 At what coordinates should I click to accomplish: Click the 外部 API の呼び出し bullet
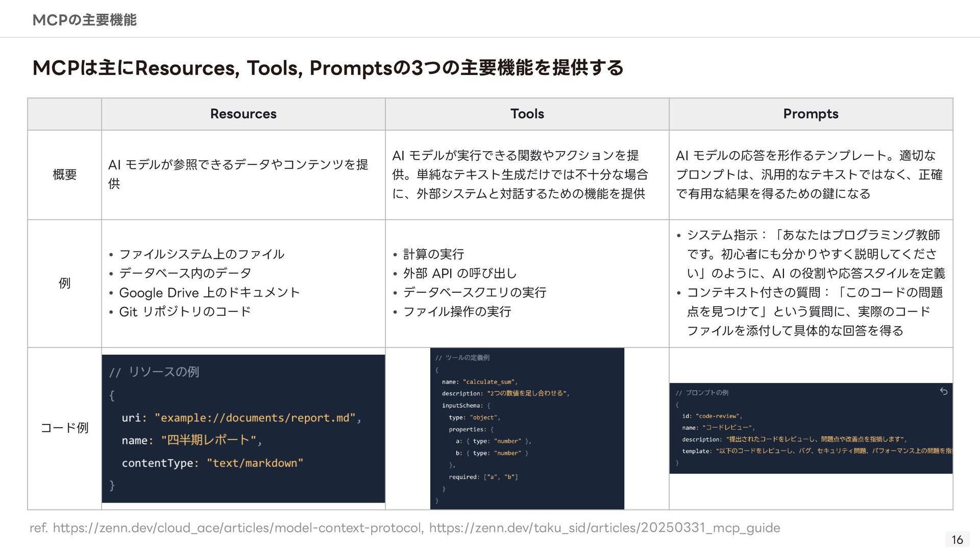click(x=459, y=273)
